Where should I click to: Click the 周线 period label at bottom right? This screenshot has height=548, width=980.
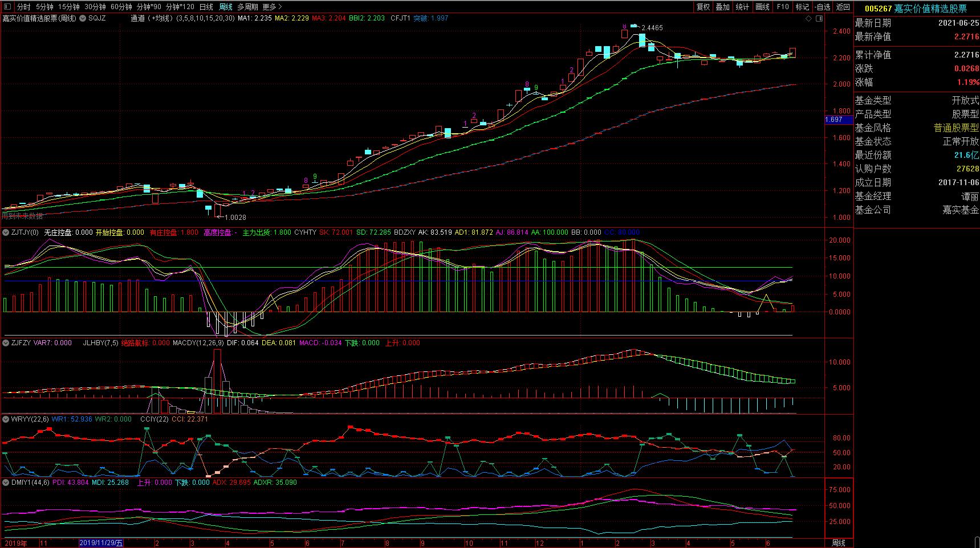[x=839, y=543]
